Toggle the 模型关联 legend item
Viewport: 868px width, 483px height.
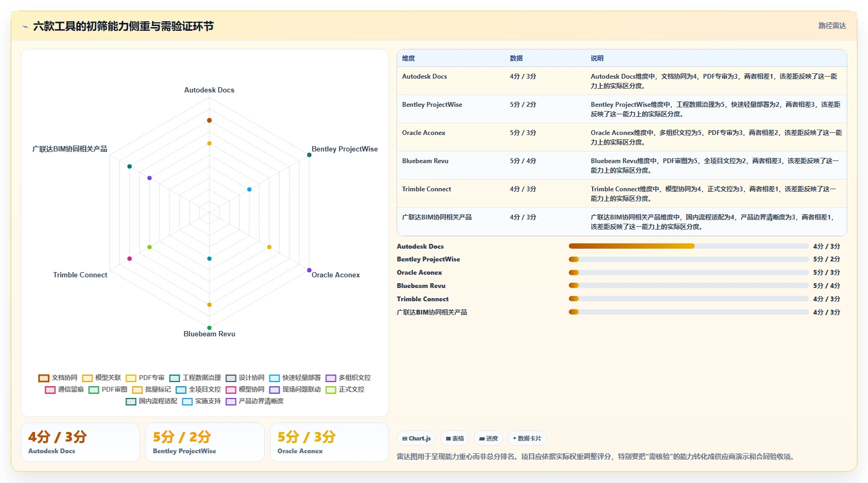coord(102,378)
